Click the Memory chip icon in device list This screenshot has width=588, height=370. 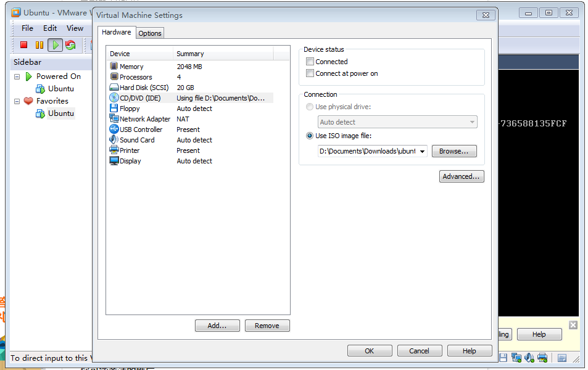pyautogui.click(x=114, y=67)
